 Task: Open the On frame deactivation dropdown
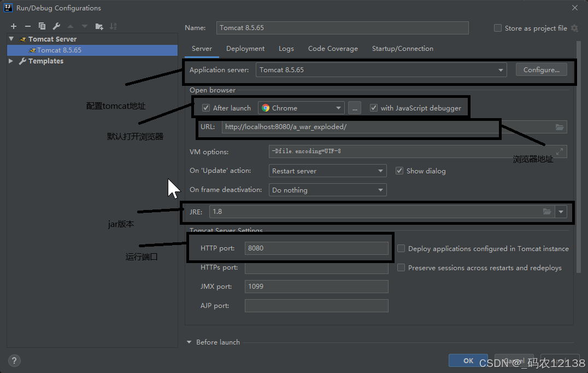327,190
